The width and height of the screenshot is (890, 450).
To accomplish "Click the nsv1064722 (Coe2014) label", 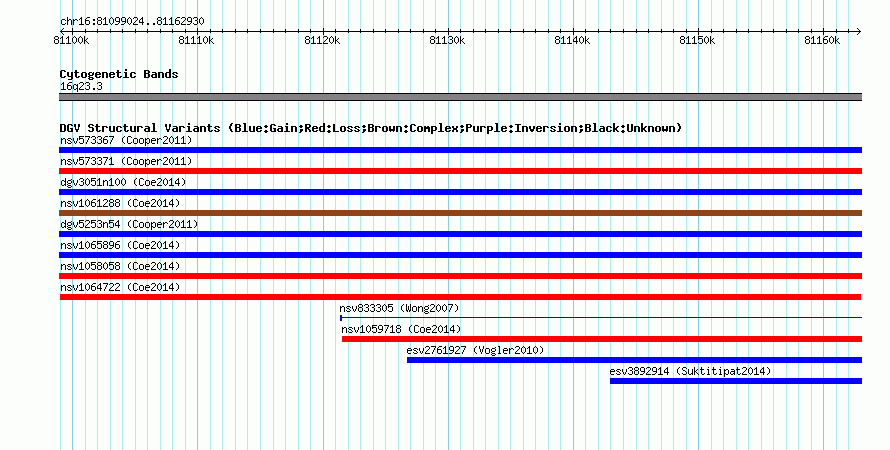I will point(120,287).
